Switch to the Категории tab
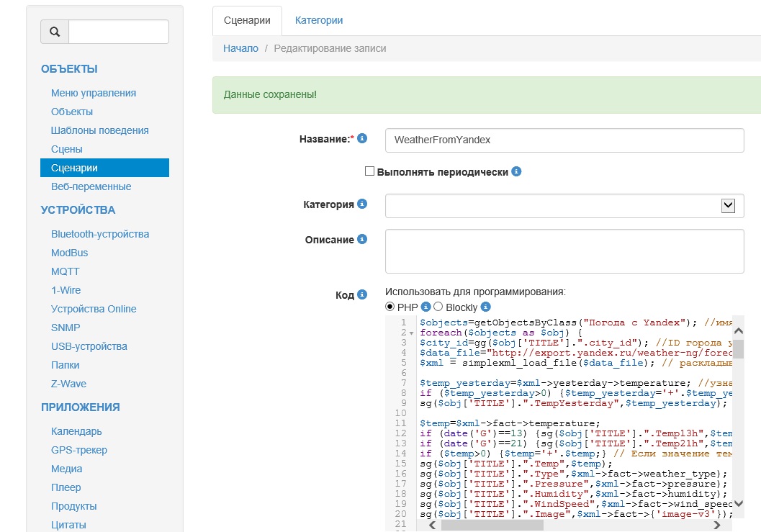 [x=318, y=20]
